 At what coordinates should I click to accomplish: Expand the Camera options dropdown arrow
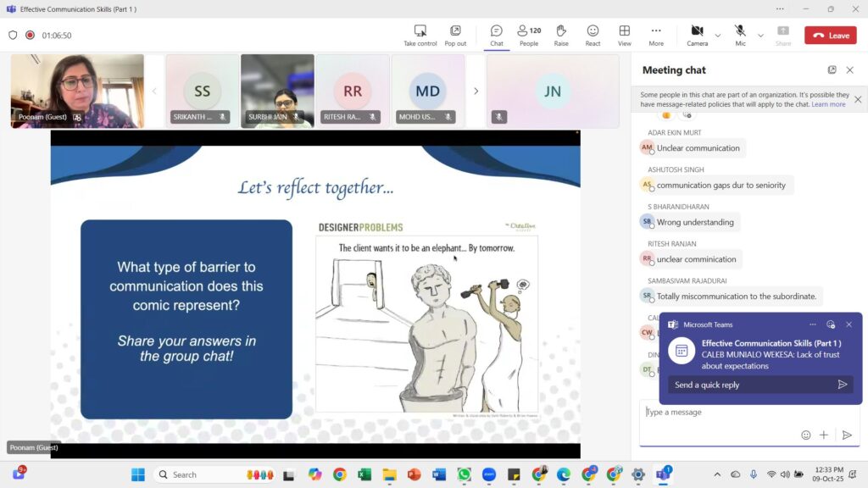718,36
